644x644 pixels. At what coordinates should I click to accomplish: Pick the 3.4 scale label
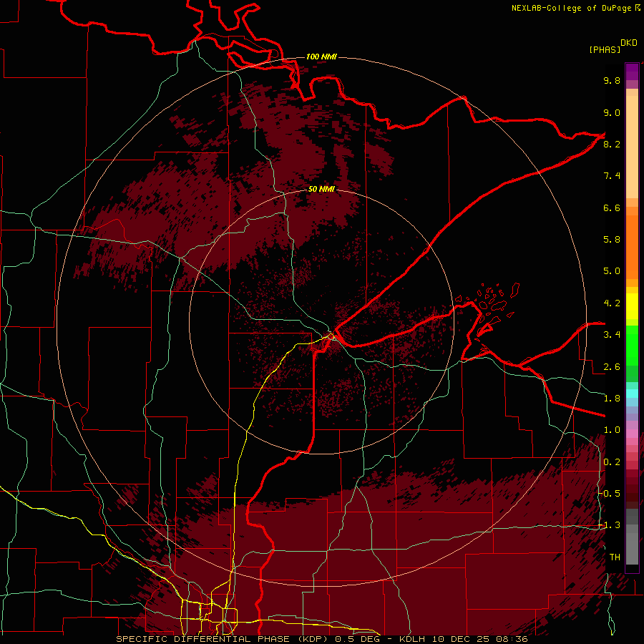612,335
